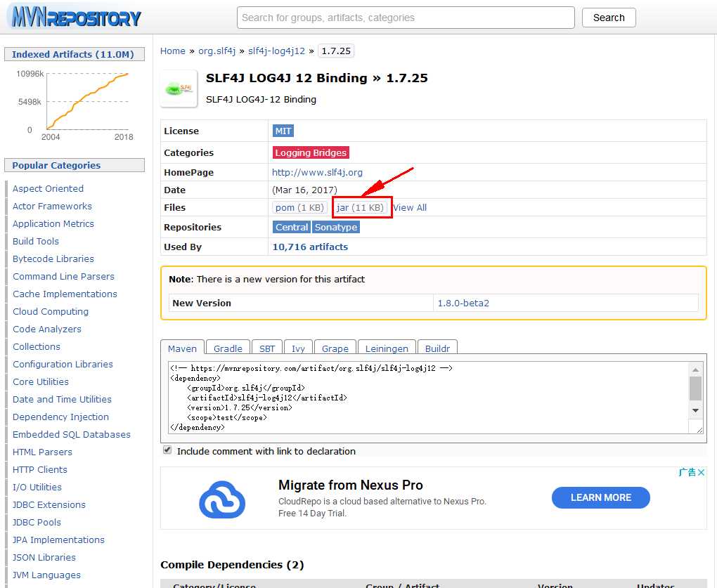
Task: Open Configuration Libraries category
Action: (63, 364)
